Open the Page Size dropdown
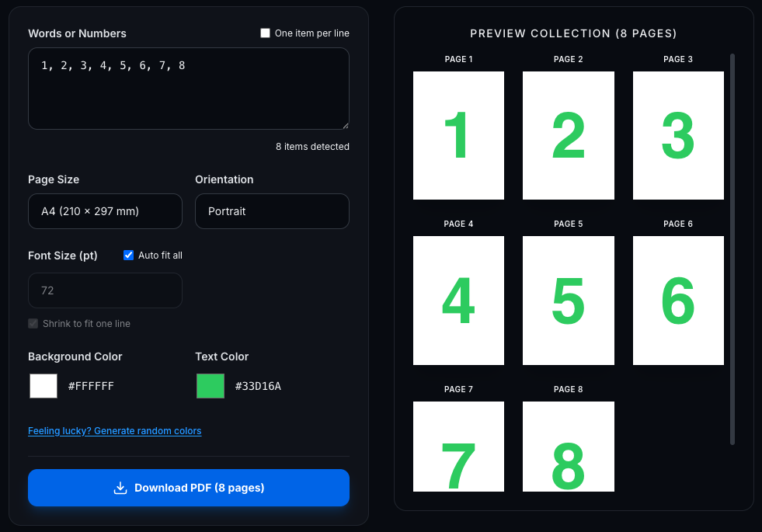Screen dimensions: 762x532 [105, 211]
